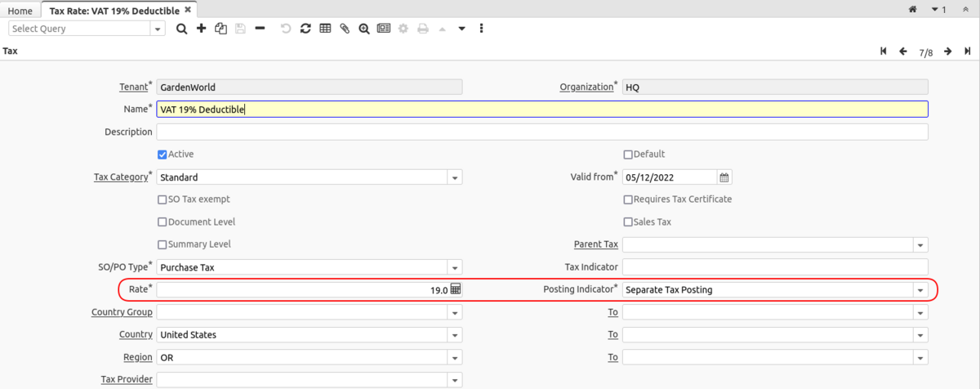
Task: Open the Posting Indicator dropdown
Action: pos(920,290)
